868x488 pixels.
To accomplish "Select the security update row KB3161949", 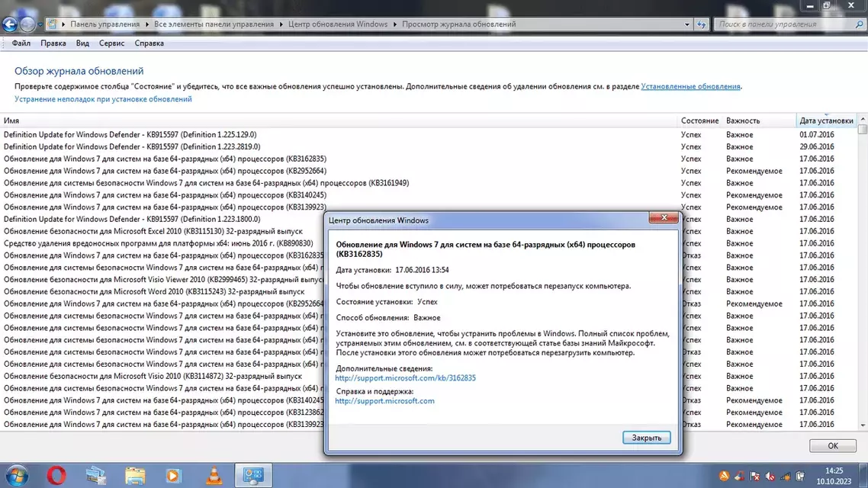I will [x=429, y=183].
